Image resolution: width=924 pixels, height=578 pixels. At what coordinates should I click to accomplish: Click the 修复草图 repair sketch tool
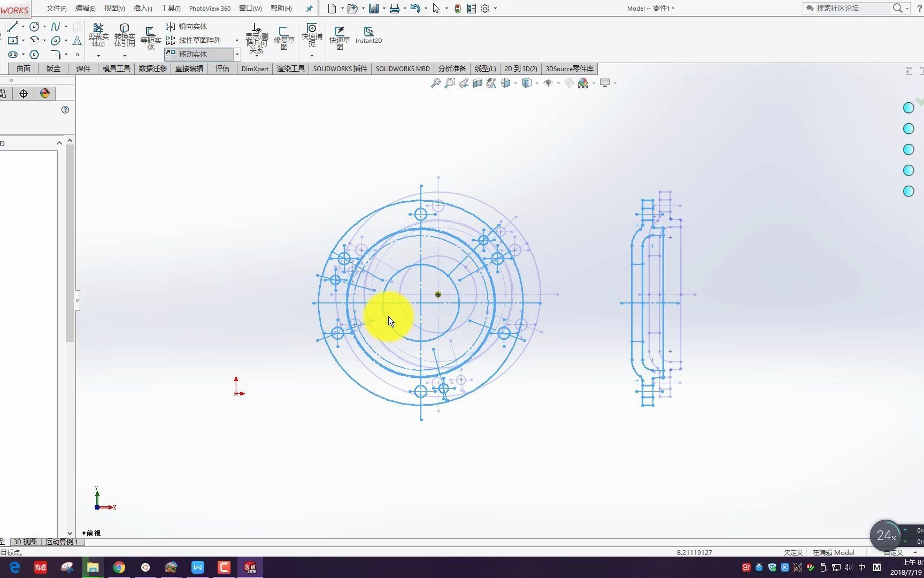284,39
